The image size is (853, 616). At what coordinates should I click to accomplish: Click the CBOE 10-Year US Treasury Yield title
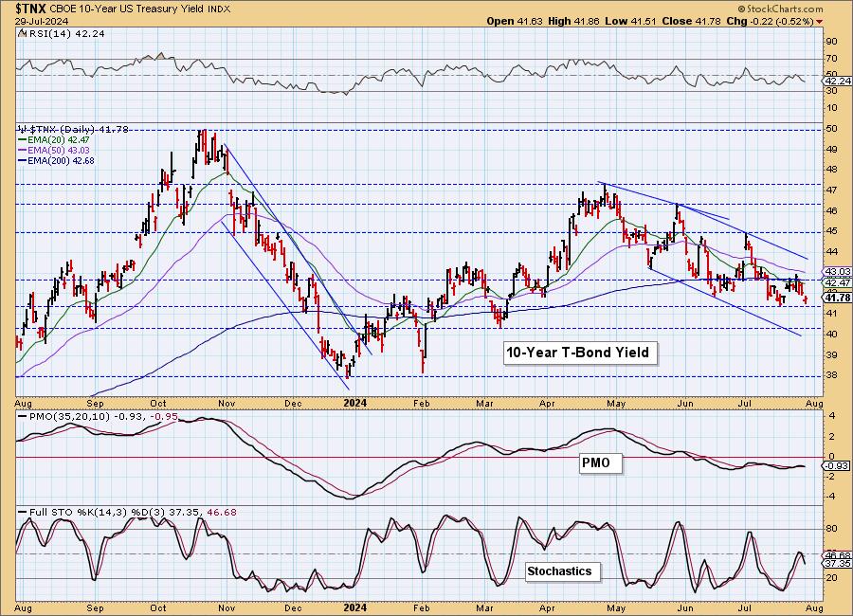pos(128,9)
